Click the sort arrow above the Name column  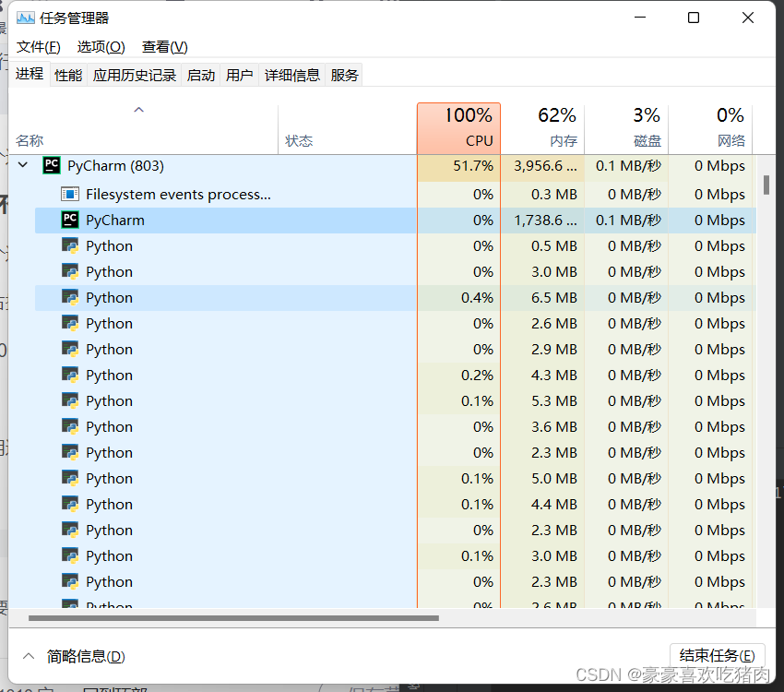tap(139, 110)
